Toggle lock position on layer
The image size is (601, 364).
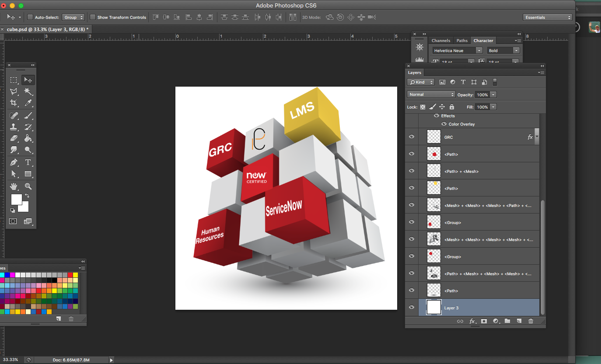442,107
